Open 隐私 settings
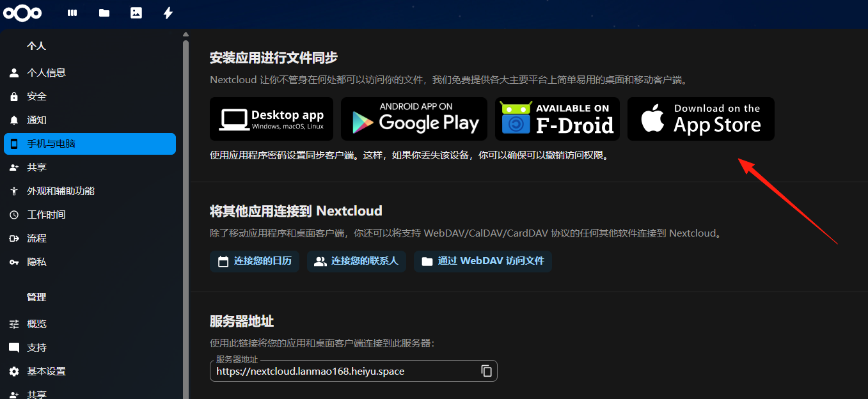The height and width of the screenshot is (399, 868). 90,262
